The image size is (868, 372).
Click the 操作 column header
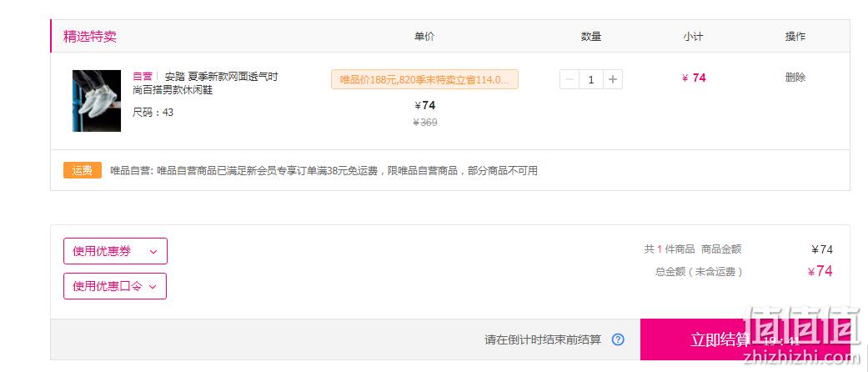click(795, 37)
